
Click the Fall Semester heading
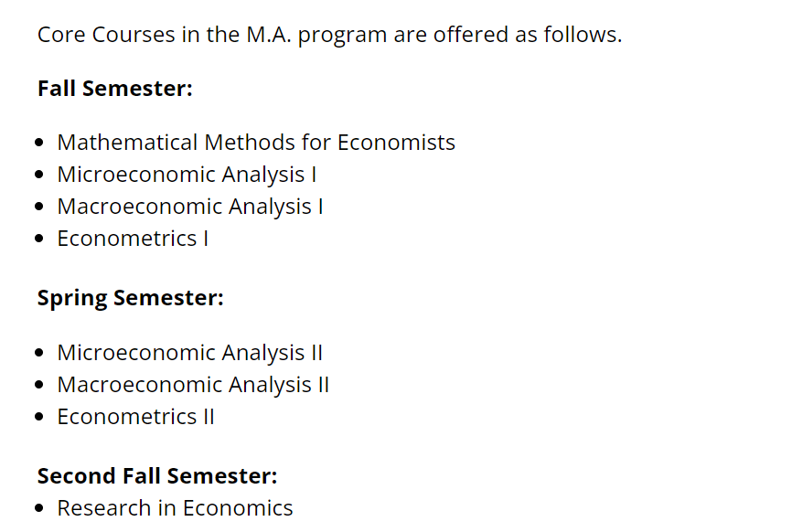[114, 89]
